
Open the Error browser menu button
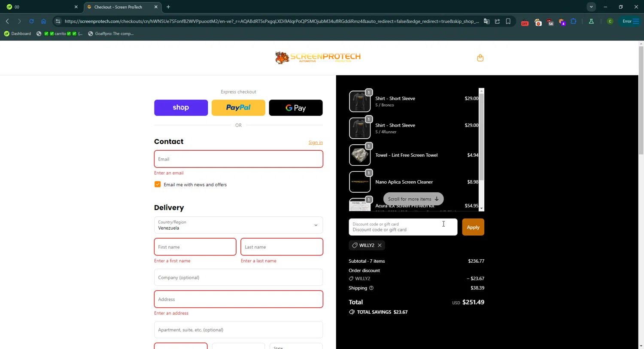tap(630, 21)
